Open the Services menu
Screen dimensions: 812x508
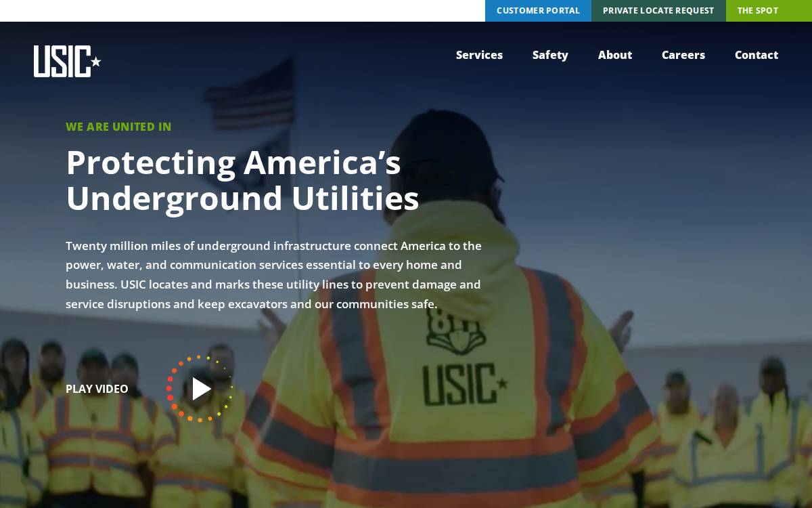(x=479, y=55)
